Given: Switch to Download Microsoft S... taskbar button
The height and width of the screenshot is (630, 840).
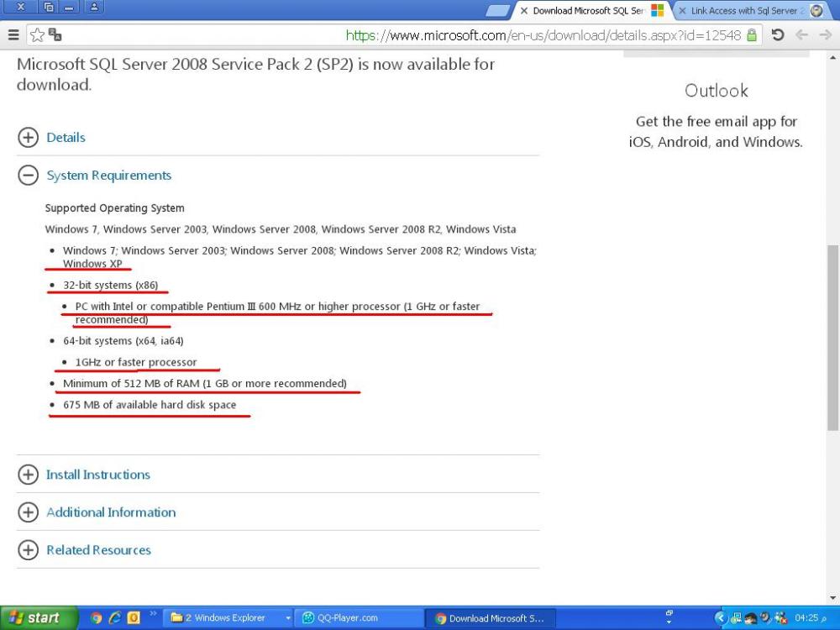Looking at the screenshot, I should (x=491, y=618).
